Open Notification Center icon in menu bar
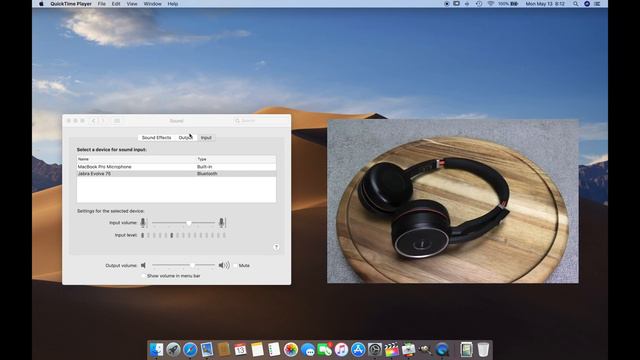640x360 pixels. (597, 4)
